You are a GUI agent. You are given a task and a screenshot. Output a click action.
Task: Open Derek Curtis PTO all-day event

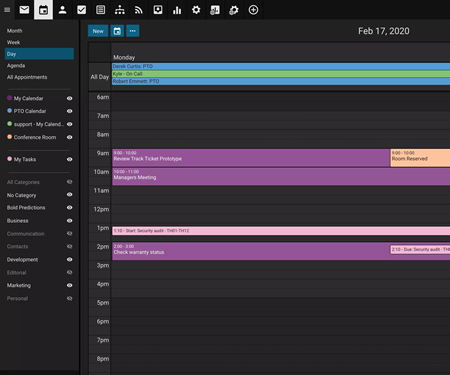click(x=281, y=66)
